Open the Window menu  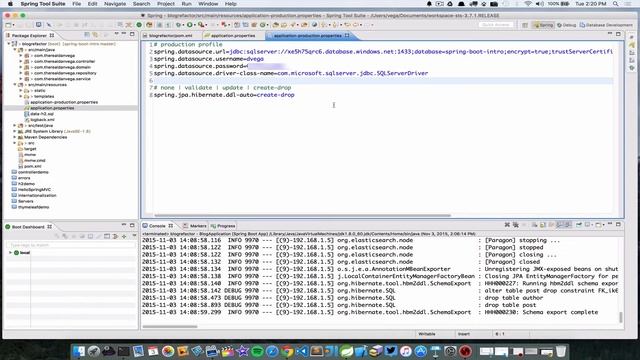pos(208,4)
